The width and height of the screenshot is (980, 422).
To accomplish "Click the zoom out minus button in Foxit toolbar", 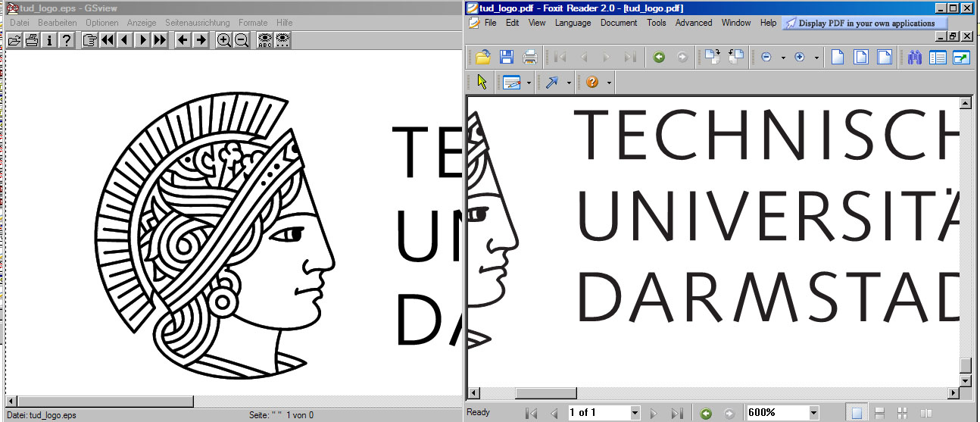I will [x=766, y=57].
